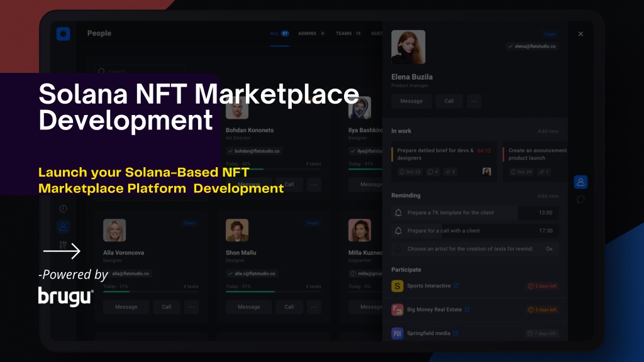Call Elena Buzila from her profile panel

(449, 101)
